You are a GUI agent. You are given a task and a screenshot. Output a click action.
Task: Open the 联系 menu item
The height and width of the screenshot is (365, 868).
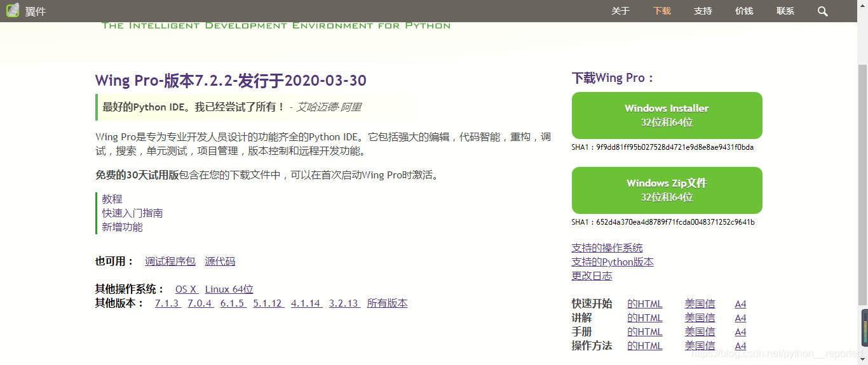(x=785, y=11)
